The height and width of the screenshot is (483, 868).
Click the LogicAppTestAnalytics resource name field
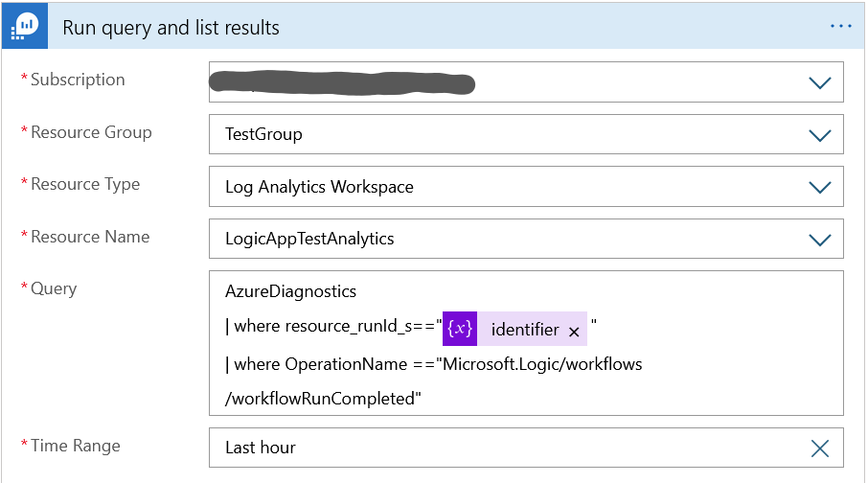click(309, 239)
